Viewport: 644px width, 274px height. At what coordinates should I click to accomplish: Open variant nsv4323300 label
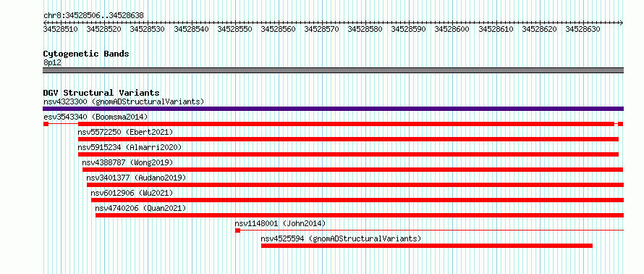click(x=124, y=101)
